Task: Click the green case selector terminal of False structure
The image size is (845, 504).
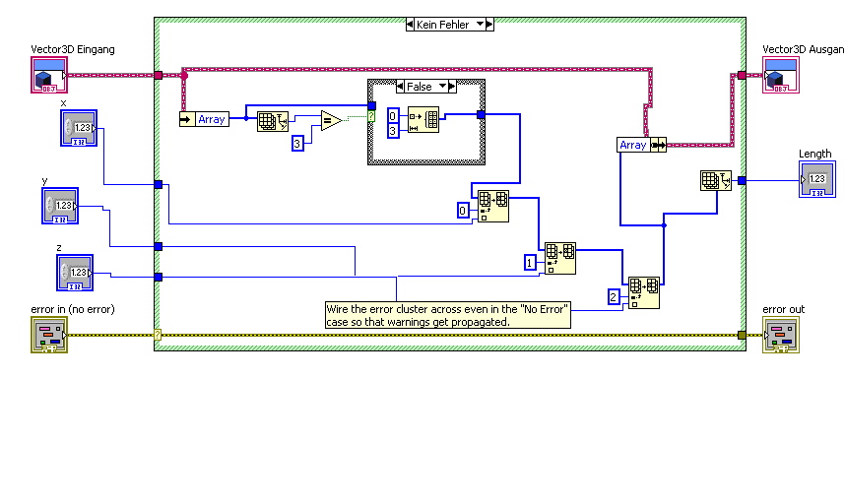Action: (371, 116)
